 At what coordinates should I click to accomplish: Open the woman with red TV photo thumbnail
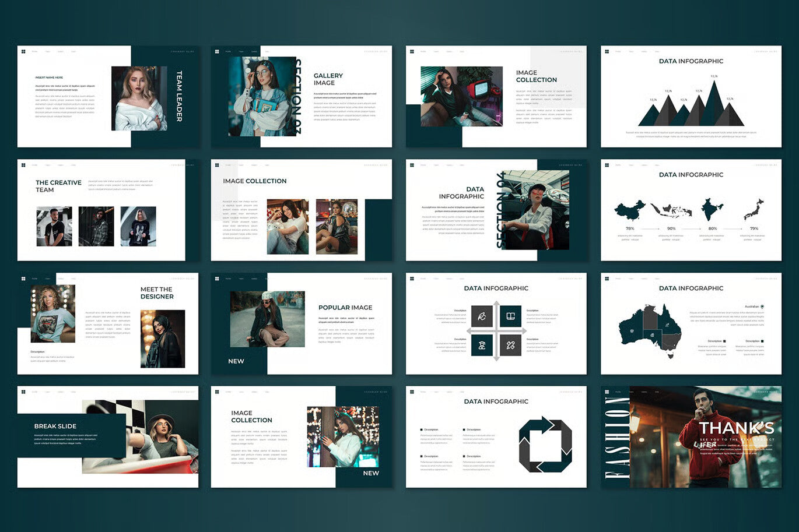click(x=462, y=96)
